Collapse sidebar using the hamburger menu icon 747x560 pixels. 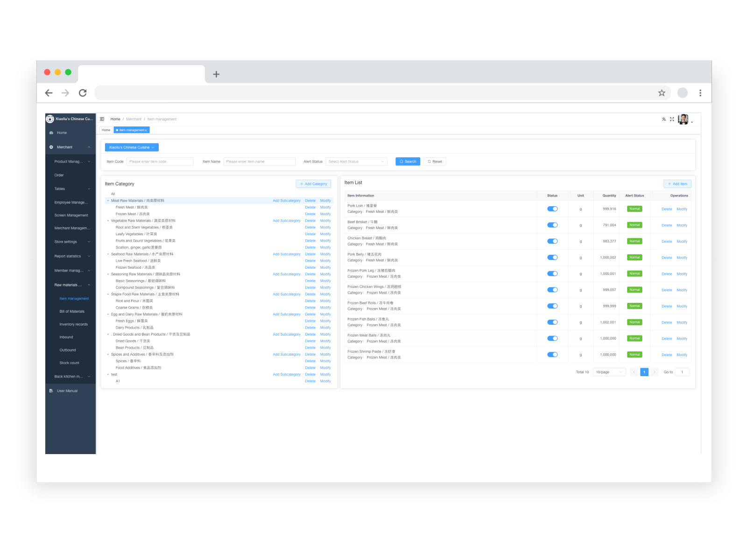point(102,119)
